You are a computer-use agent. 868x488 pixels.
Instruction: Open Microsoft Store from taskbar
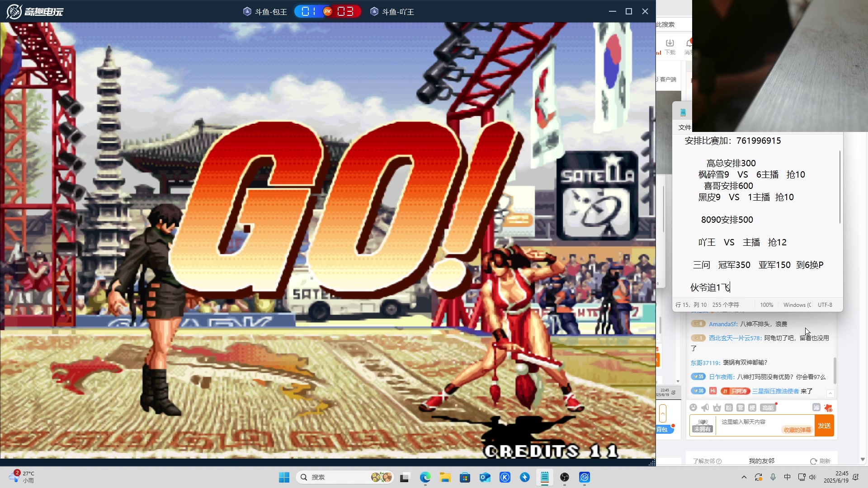click(x=465, y=477)
